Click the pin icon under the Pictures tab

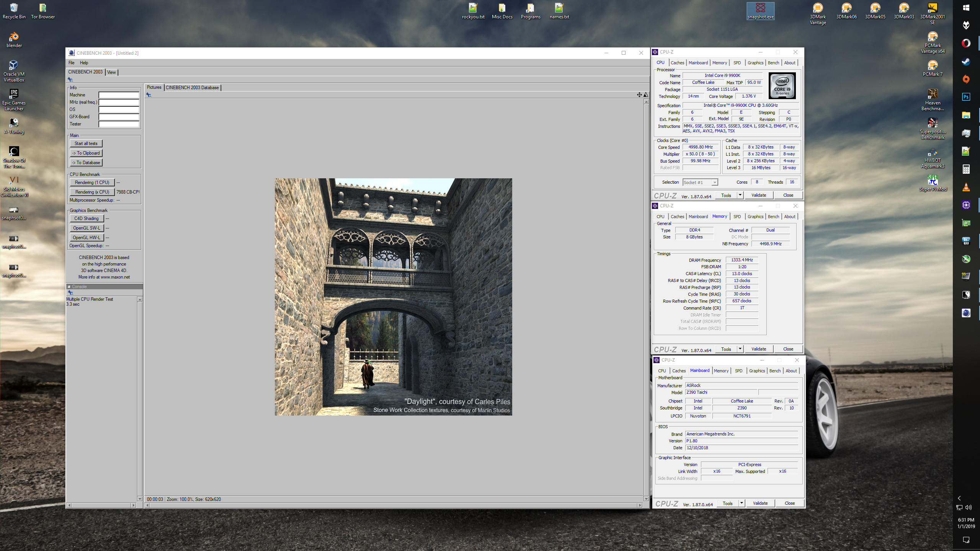(x=149, y=95)
